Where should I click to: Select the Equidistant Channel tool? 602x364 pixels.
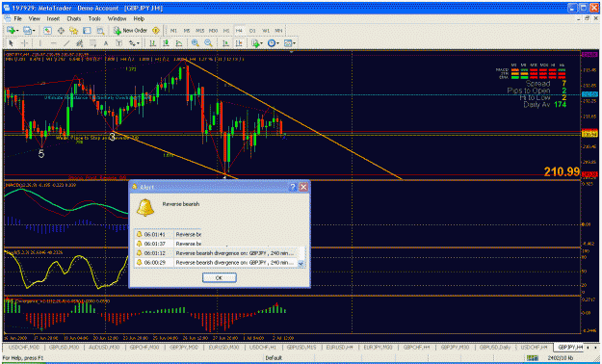pos(80,43)
